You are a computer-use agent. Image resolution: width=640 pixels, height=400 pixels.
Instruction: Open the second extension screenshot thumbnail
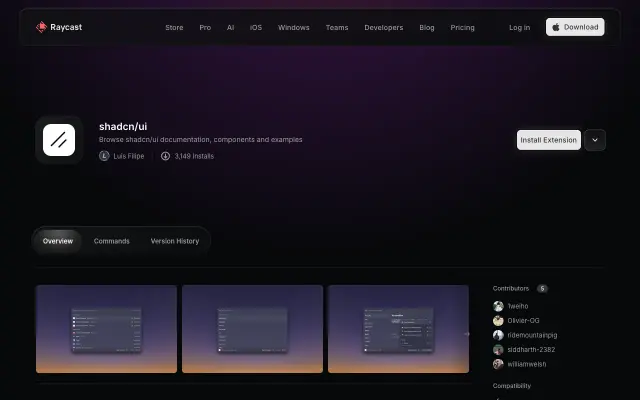[x=252, y=329]
